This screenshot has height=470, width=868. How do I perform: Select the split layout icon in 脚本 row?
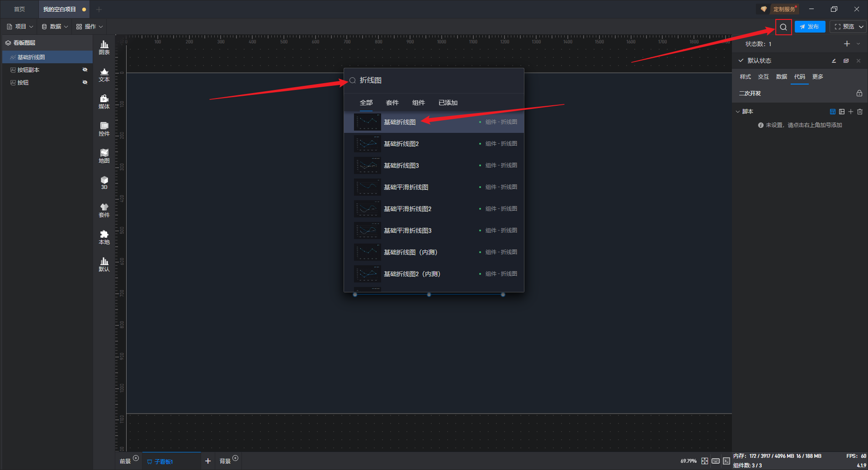coord(842,112)
